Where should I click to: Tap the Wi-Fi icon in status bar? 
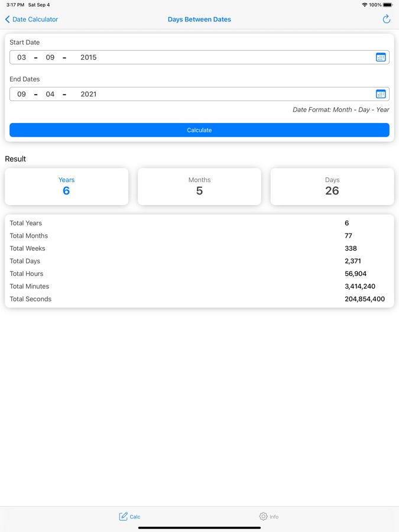364,5
